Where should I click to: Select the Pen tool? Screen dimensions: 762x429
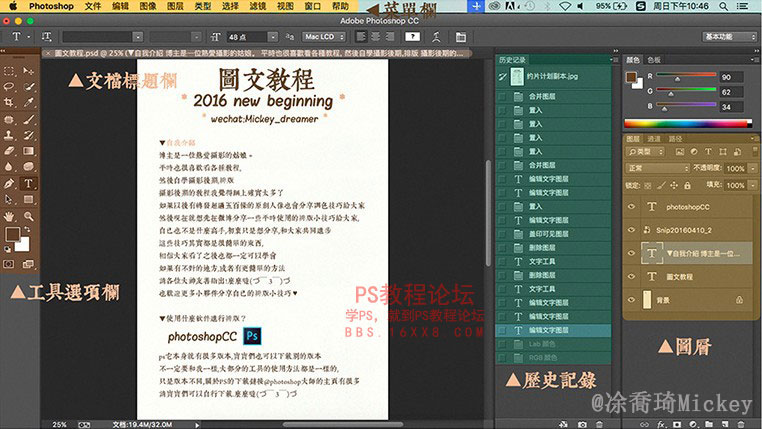pyautogui.click(x=9, y=184)
